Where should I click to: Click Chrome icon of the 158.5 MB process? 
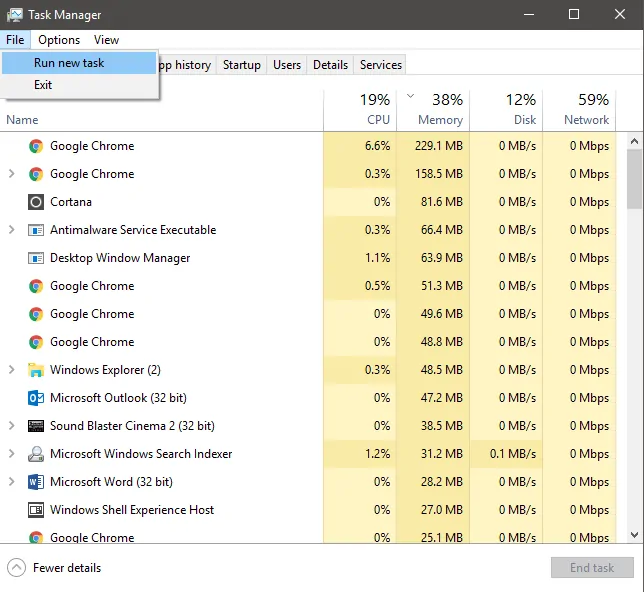36,174
